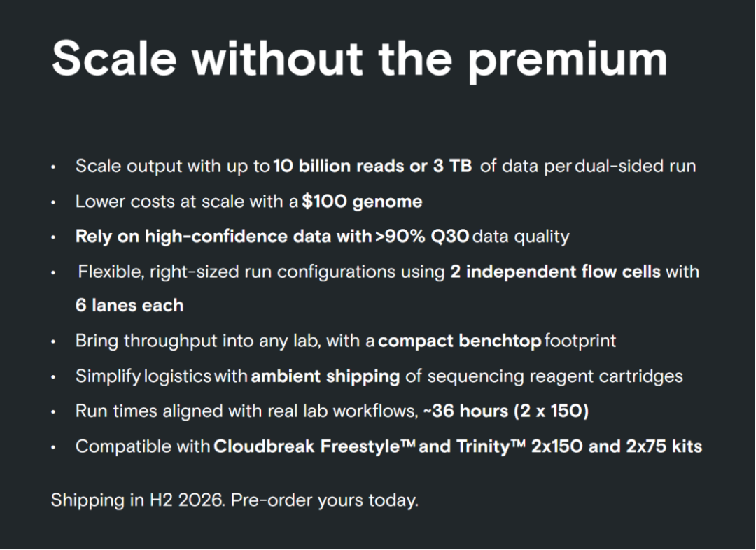Click the "dual-sided run" text

pyautogui.click(x=635, y=167)
